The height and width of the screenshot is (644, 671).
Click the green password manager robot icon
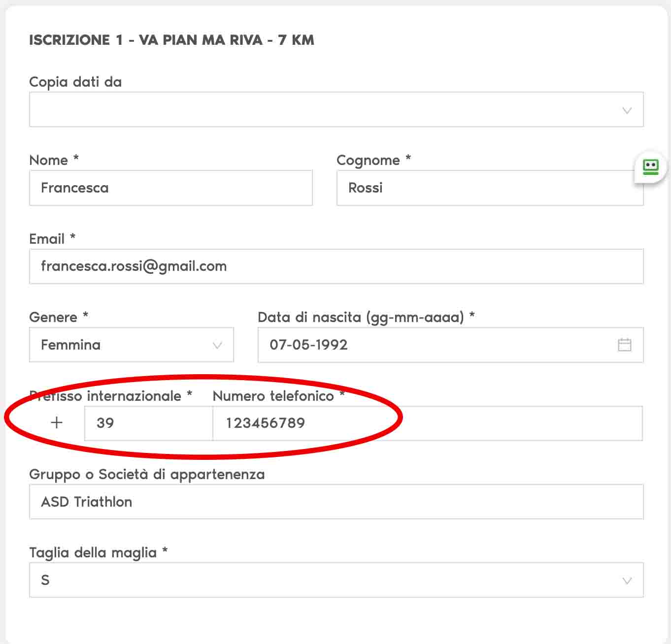tap(650, 167)
